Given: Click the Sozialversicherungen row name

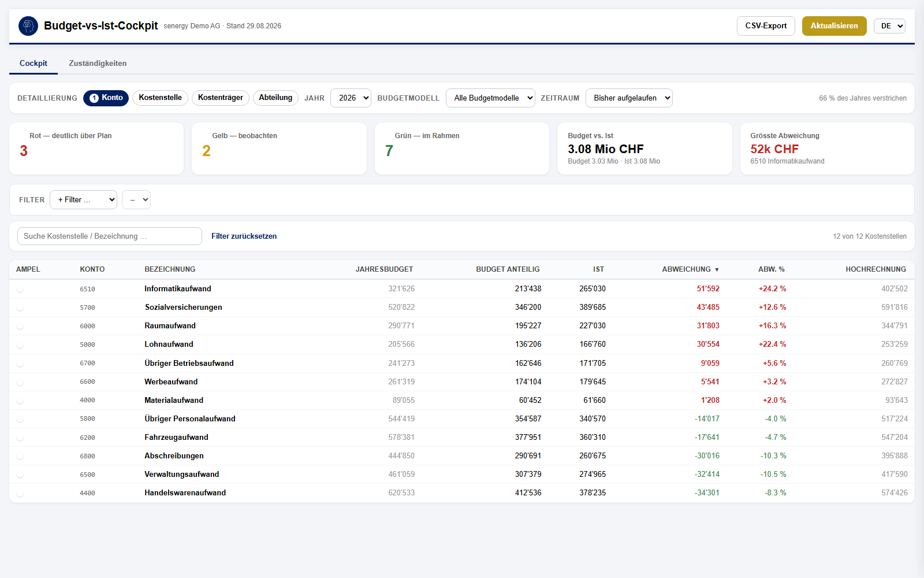Looking at the screenshot, I should click(x=184, y=307).
